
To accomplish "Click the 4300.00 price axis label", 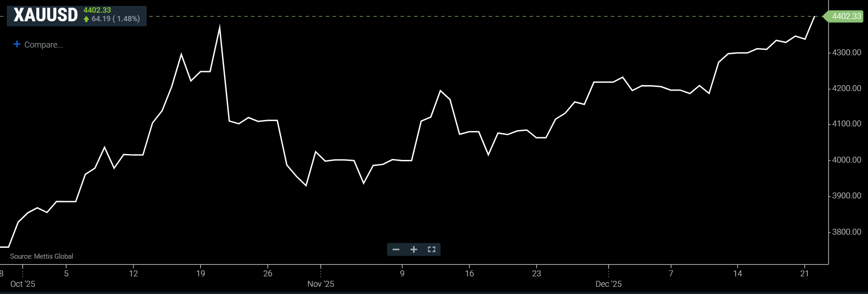I will [846, 53].
